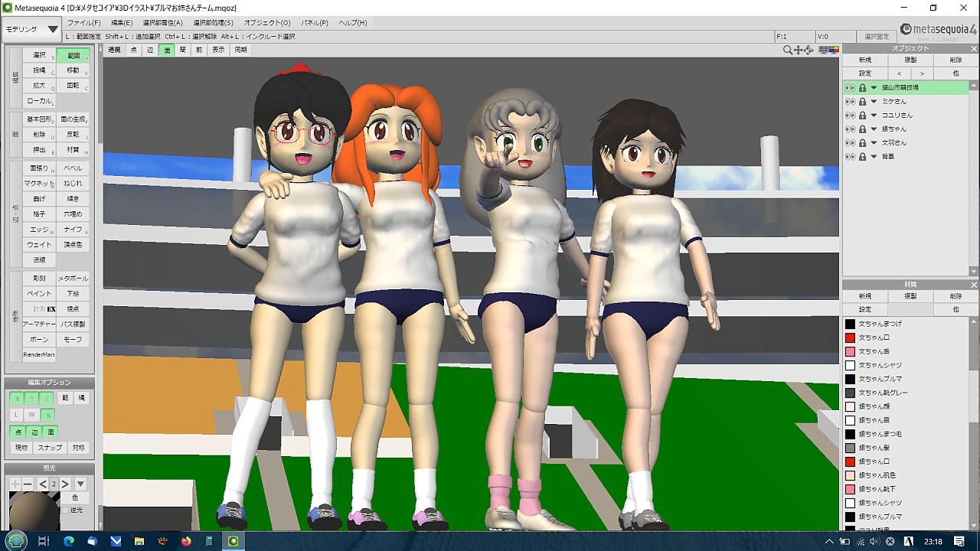Toggle lock on 猫山市競技場 object
Viewport: 980px width, 551px height.
click(x=862, y=88)
